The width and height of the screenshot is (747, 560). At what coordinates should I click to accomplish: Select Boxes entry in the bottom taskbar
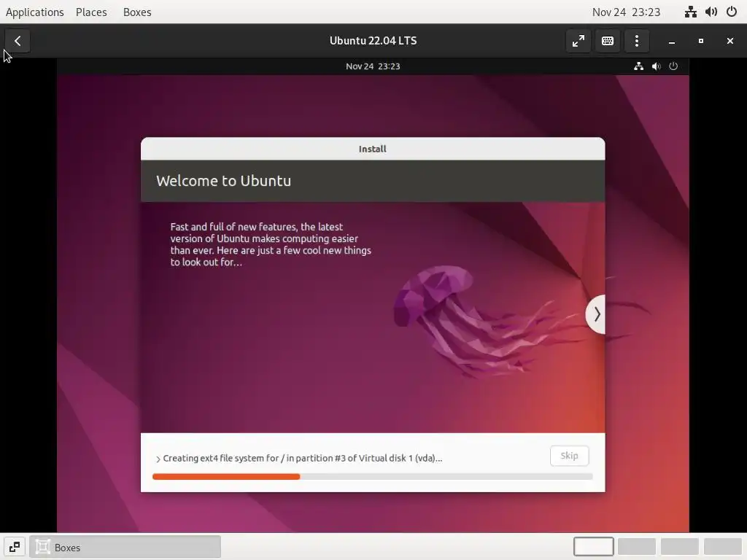[125, 547]
